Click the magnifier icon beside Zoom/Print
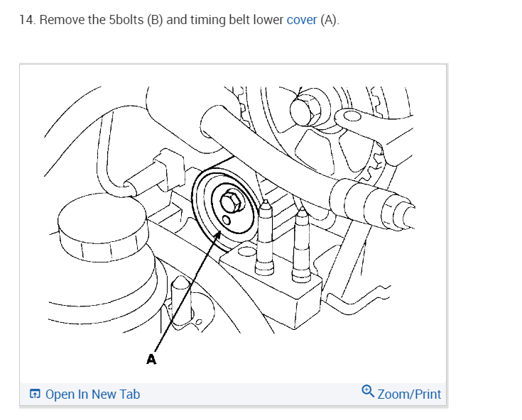The width and height of the screenshot is (522, 420). tap(368, 391)
